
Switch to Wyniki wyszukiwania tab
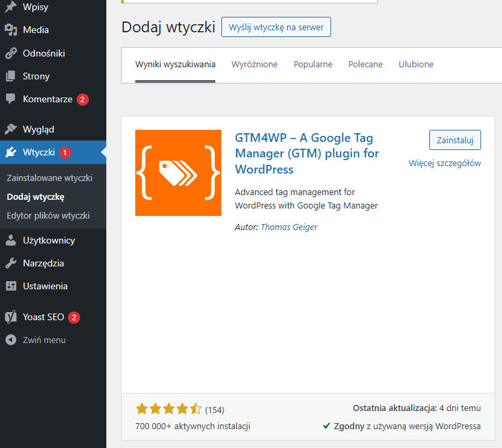point(175,65)
